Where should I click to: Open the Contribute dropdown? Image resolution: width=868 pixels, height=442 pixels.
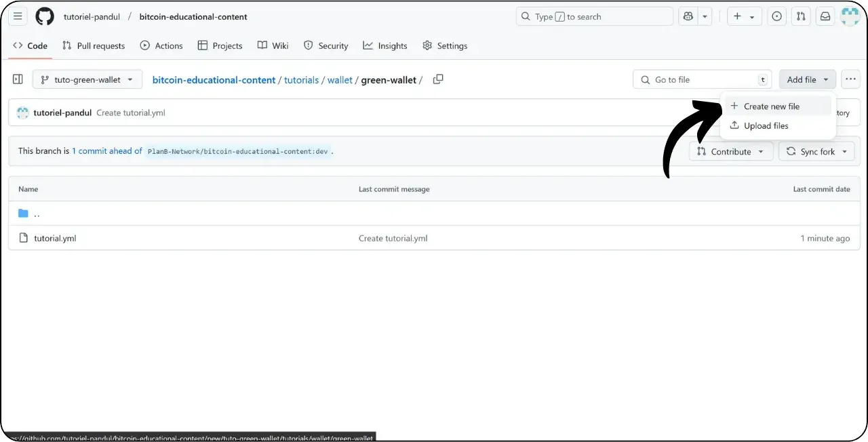tap(731, 151)
